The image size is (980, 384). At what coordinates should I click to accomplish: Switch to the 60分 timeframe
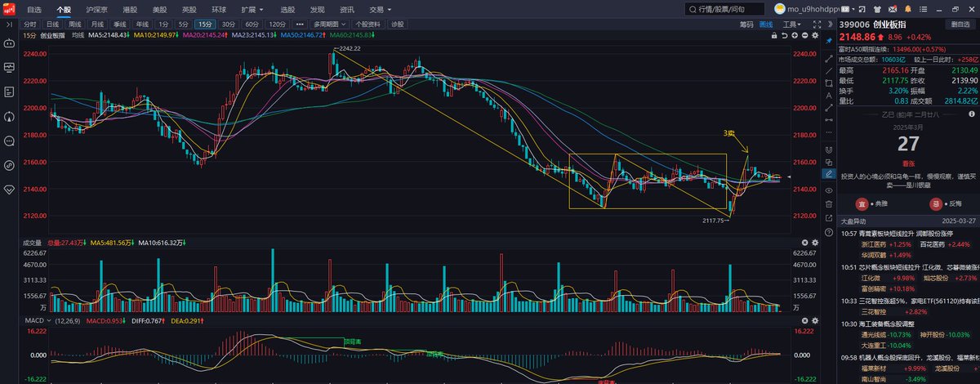[x=252, y=25]
